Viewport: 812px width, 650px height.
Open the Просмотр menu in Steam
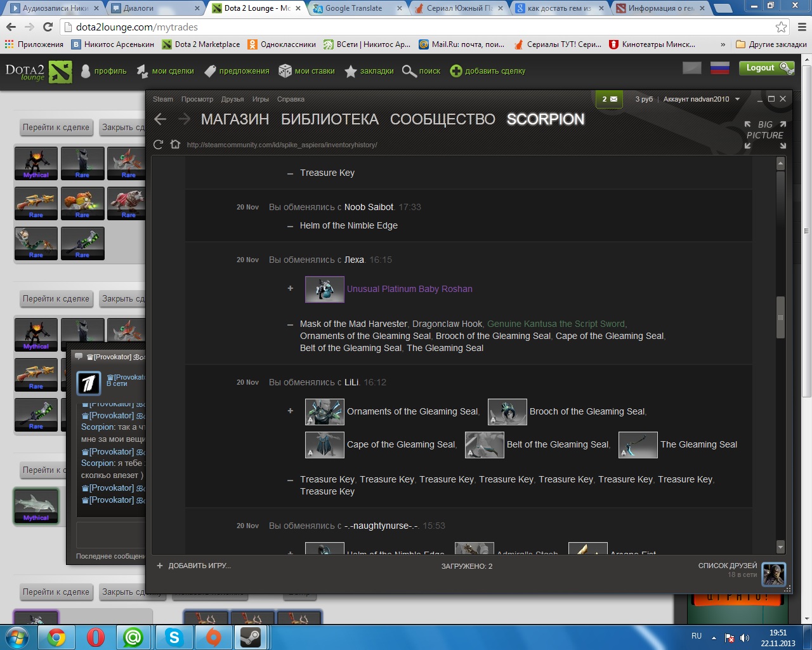pyautogui.click(x=197, y=99)
